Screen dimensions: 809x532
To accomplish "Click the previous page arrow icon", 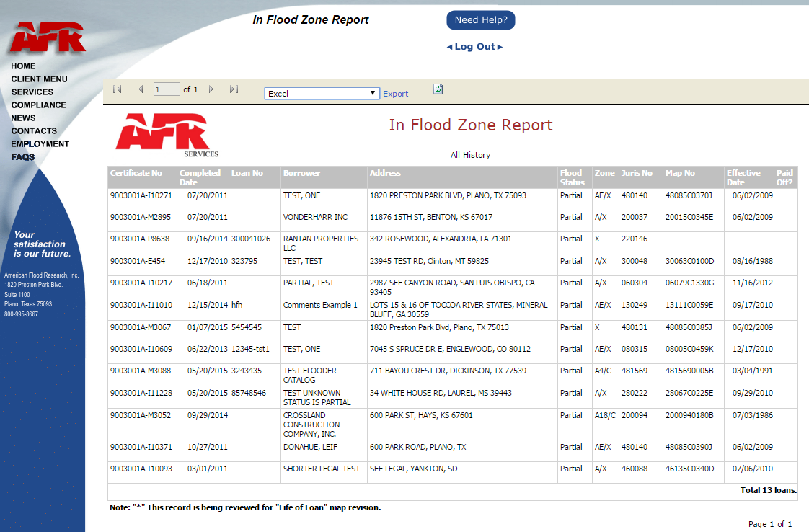I will click(140, 89).
